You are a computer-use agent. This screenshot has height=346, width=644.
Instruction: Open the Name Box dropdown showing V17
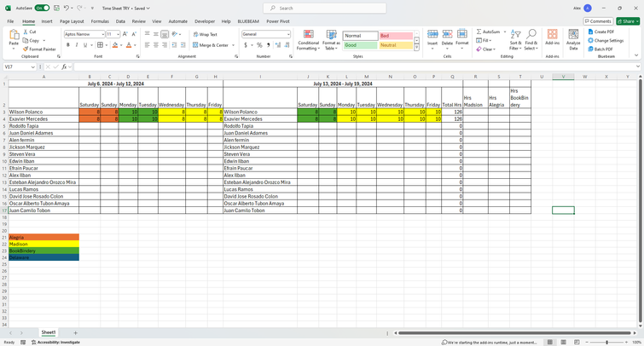pos(33,67)
